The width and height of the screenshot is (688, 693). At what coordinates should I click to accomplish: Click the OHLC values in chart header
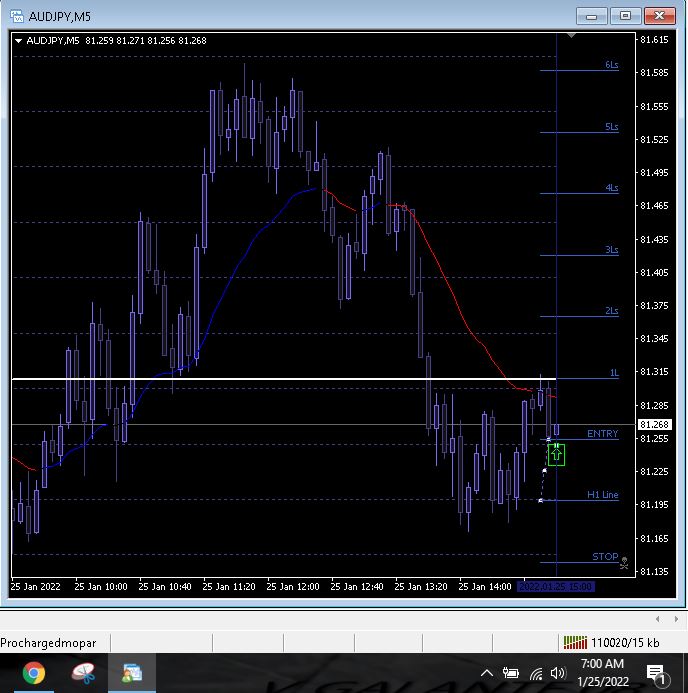[x=146, y=41]
